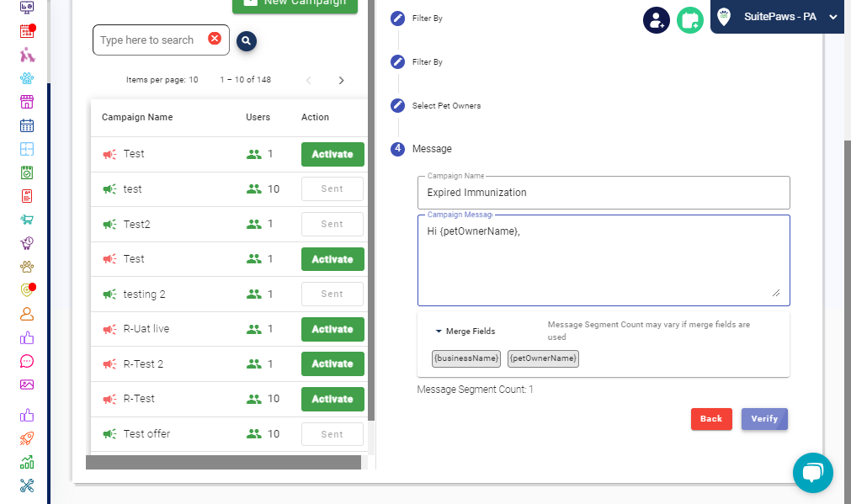
Task: Open the purple thumbs-up icon above chat bubble
Action: click(27, 338)
